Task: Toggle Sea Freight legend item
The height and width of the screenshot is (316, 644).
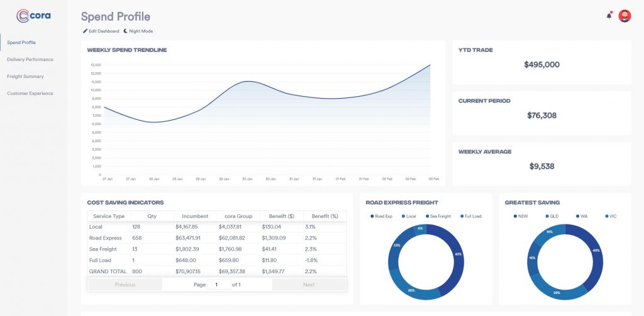Action: click(438, 216)
